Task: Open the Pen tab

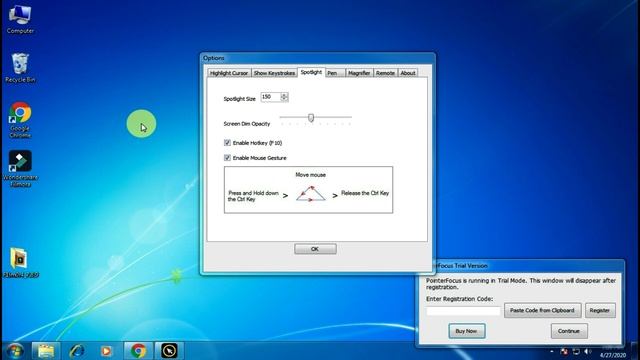Action: tap(335, 73)
